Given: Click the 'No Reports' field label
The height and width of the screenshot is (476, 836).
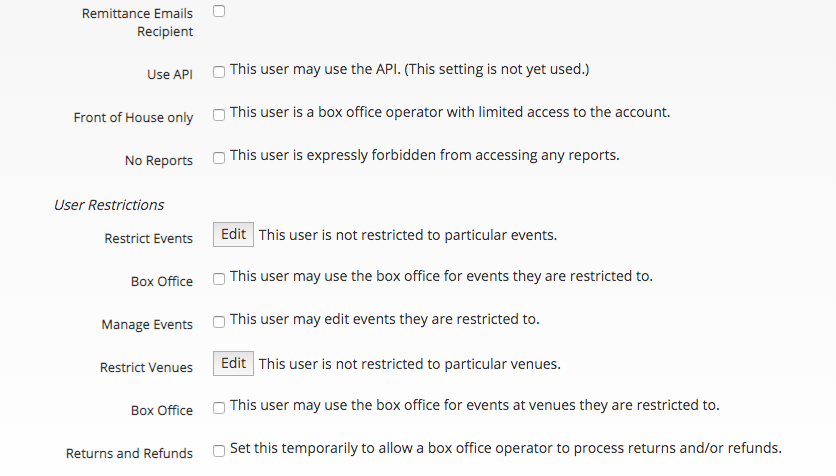Looking at the screenshot, I should point(159,160).
